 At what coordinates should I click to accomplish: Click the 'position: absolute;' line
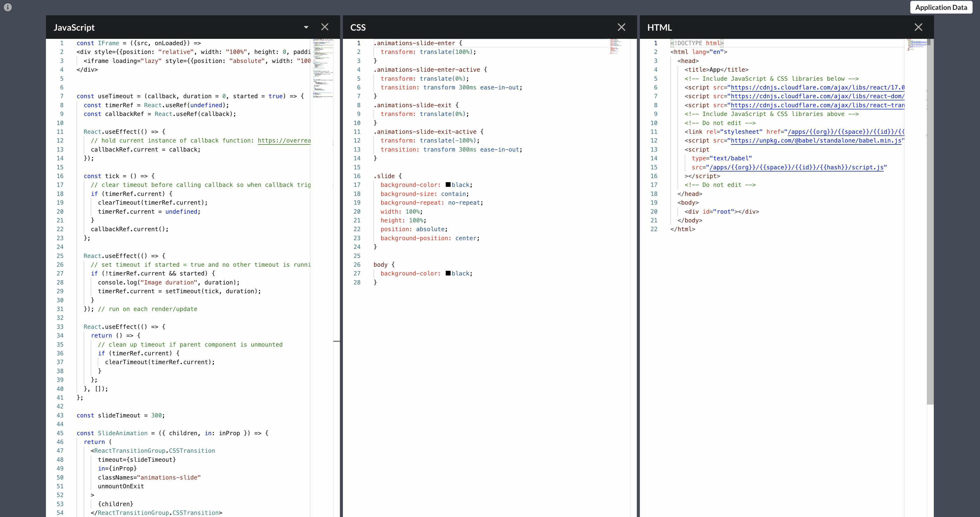(x=414, y=229)
